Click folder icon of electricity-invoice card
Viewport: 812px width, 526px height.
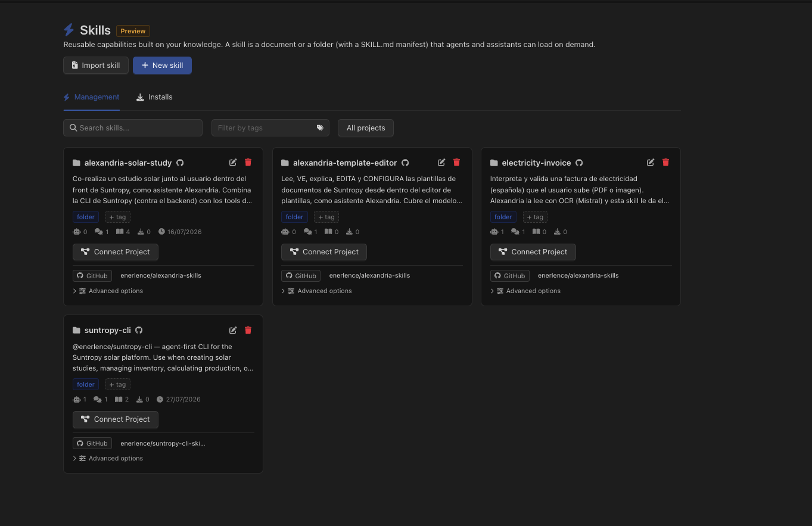494,163
